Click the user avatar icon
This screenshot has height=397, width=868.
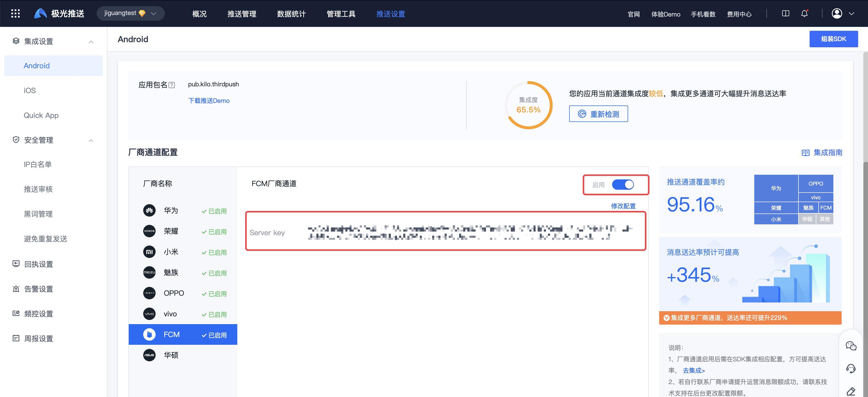(837, 13)
